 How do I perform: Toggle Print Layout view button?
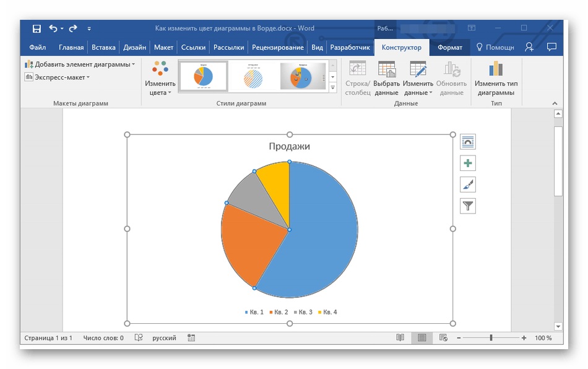tap(422, 338)
